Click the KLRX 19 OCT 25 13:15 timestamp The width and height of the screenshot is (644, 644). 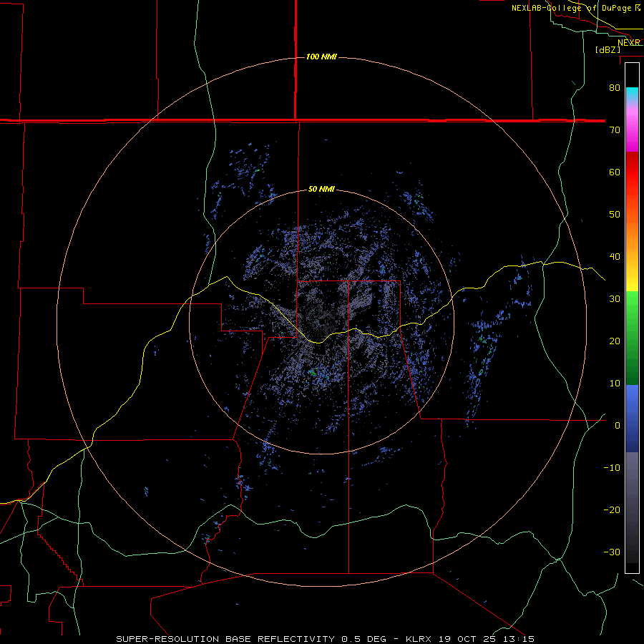[470, 639]
